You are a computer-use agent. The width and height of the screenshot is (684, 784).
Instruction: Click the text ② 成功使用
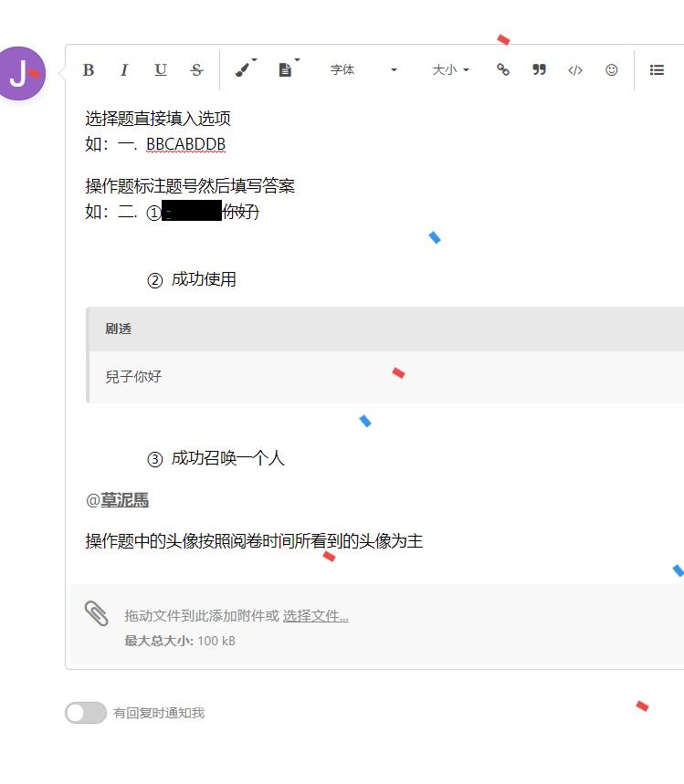pos(191,279)
